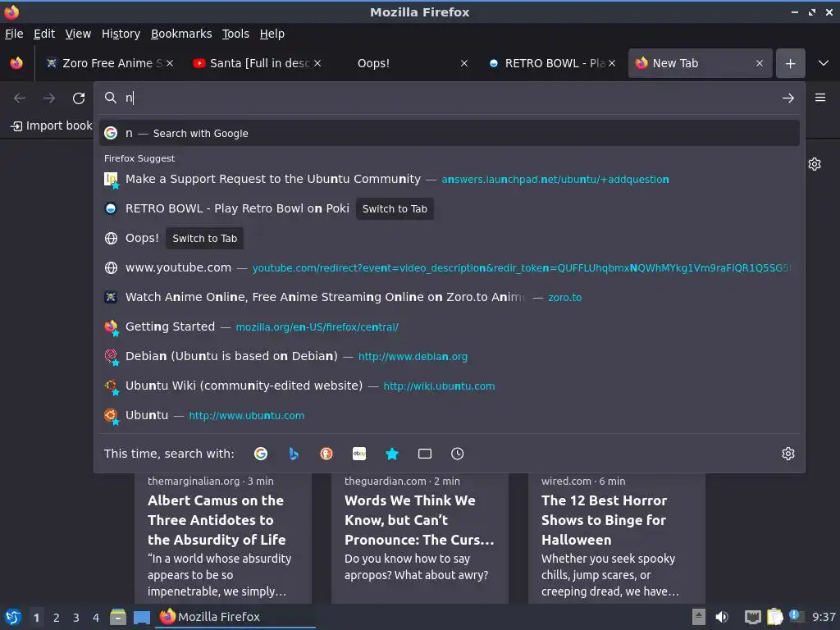Close the Santa YouTube tab
This screenshot has height=630, width=840.
pos(317,63)
